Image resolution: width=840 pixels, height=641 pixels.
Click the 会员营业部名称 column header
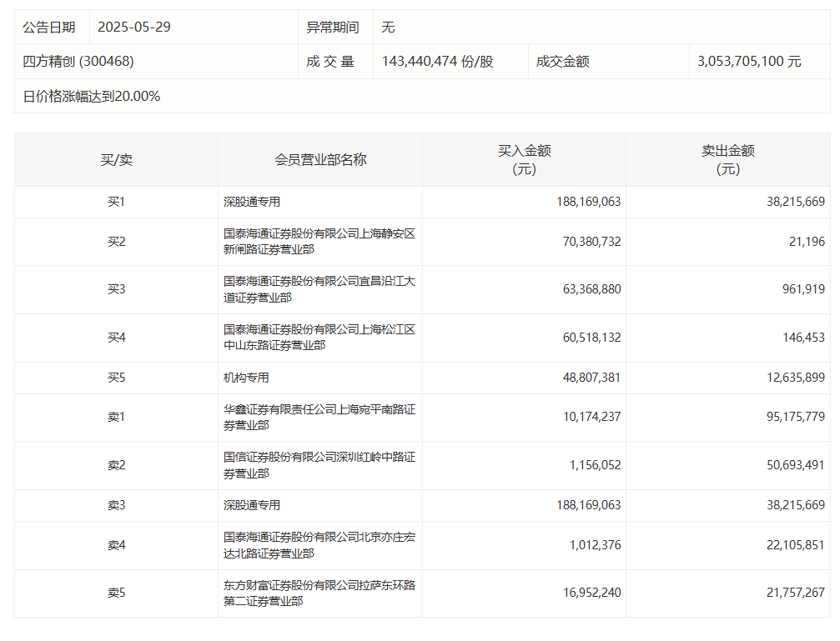(x=320, y=160)
